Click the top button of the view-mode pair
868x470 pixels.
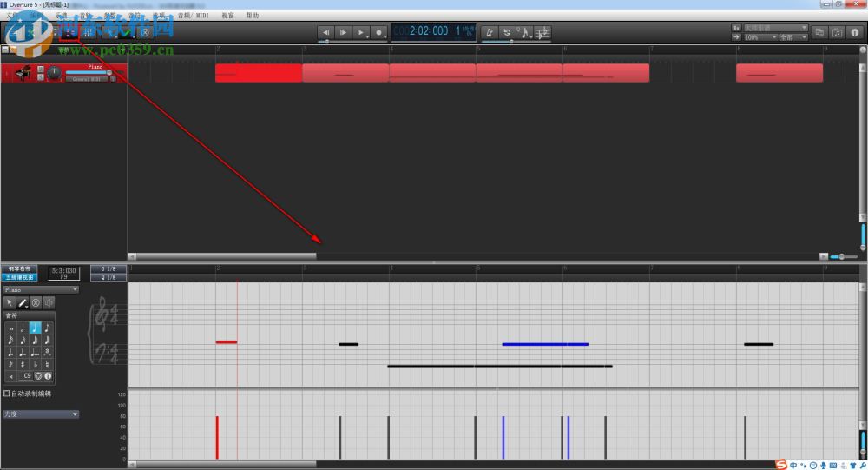(19, 268)
